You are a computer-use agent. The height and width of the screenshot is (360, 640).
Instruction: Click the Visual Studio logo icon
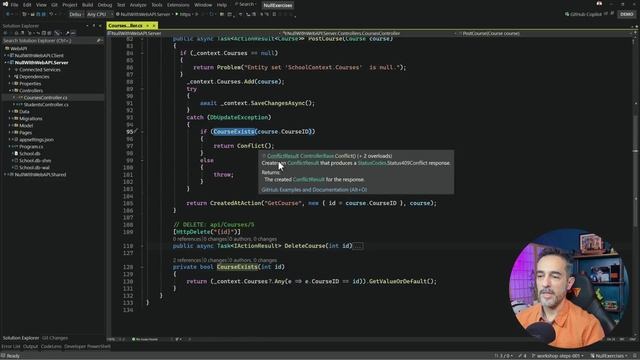[x=5, y=4]
